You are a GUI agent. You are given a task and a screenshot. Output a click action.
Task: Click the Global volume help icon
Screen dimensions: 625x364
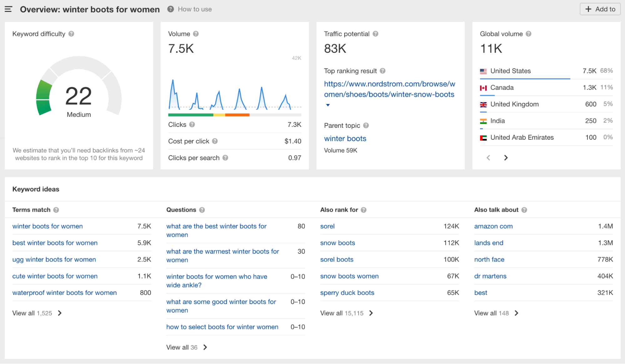pyautogui.click(x=528, y=34)
